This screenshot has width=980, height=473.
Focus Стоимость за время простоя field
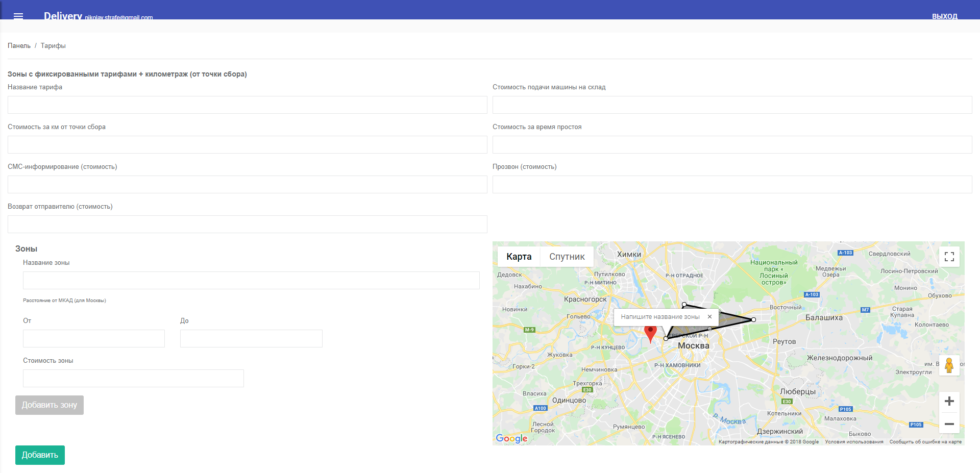[732, 144]
